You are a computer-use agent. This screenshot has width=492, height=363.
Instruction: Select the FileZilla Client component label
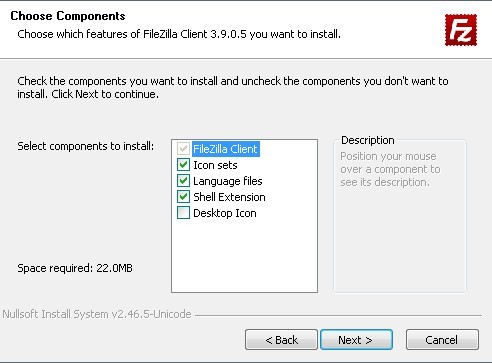coord(226,149)
